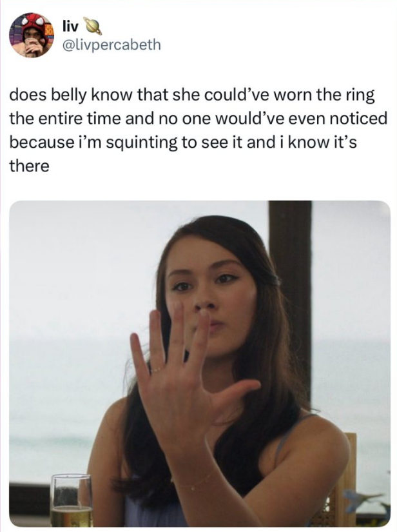397x532 pixels.
Task: Open the attached photo of raised hand
Action: pyautogui.click(x=200, y=364)
